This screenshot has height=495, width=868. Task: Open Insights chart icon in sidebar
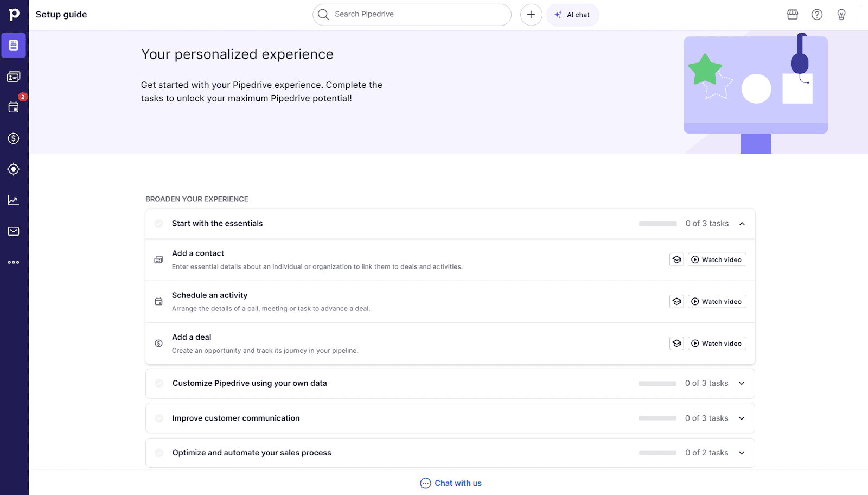[14, 200]
